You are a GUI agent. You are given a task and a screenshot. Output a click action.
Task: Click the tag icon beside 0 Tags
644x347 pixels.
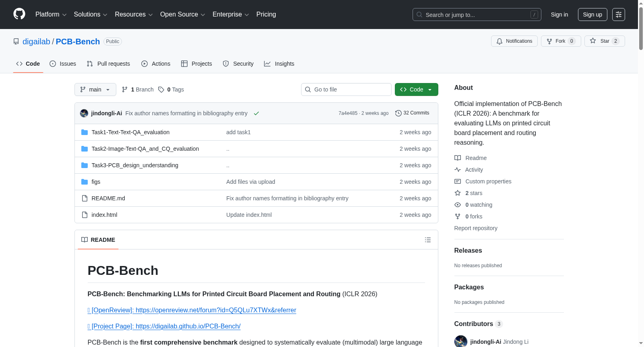161,89
